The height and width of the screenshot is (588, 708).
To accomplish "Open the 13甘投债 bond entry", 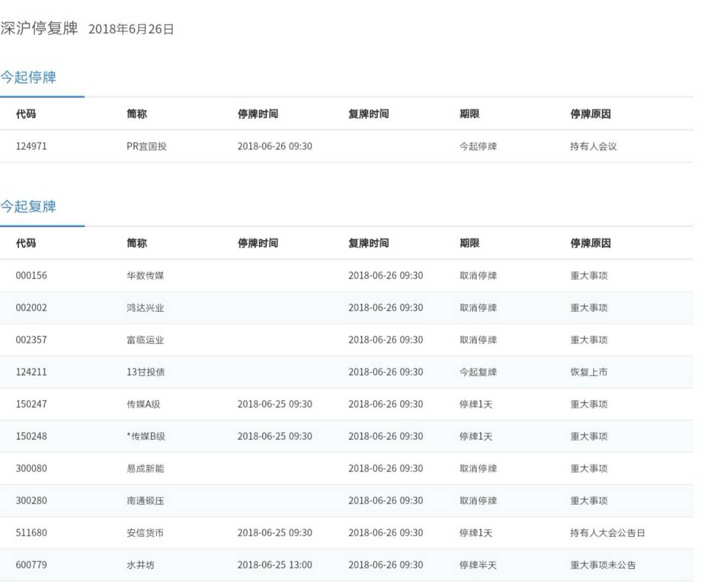I will (x=146, y=372).
